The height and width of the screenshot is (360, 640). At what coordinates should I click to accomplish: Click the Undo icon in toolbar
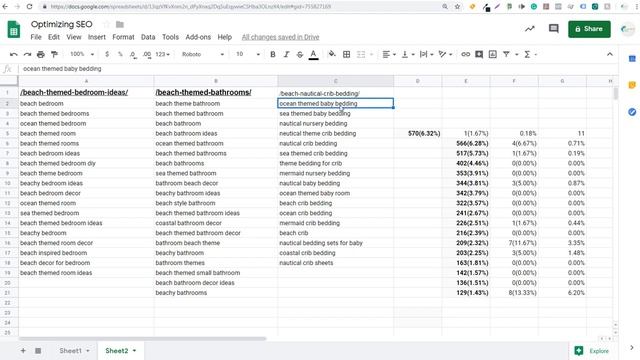(x=13, y=54)
